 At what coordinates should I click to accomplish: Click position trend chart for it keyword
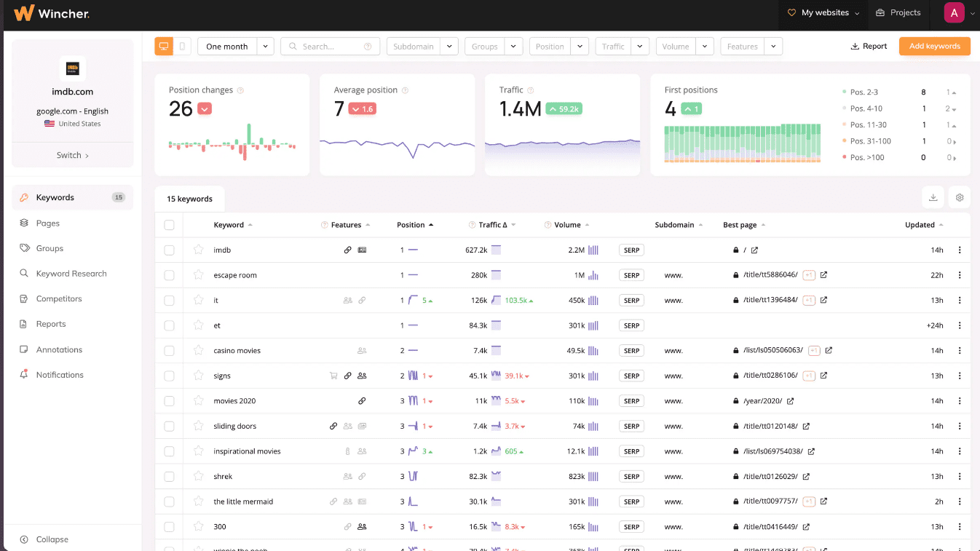pos(414,300)
